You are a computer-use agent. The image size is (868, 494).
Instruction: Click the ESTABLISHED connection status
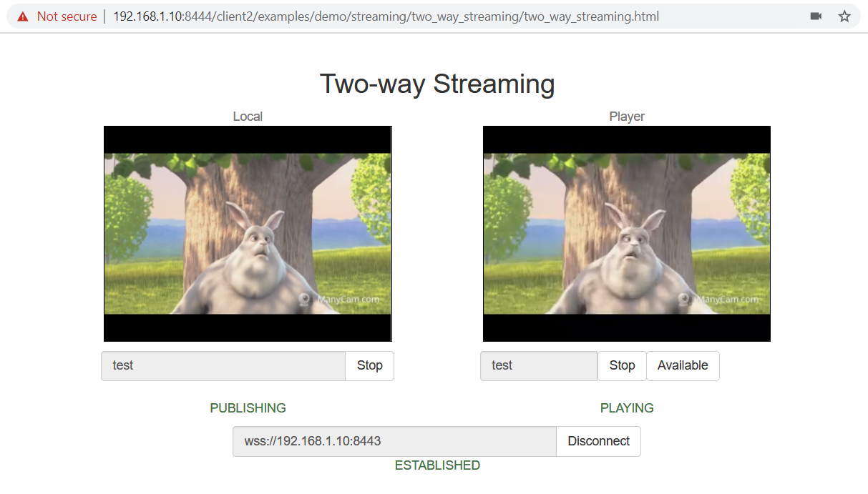pyautogui.click(x=437, y=465)
